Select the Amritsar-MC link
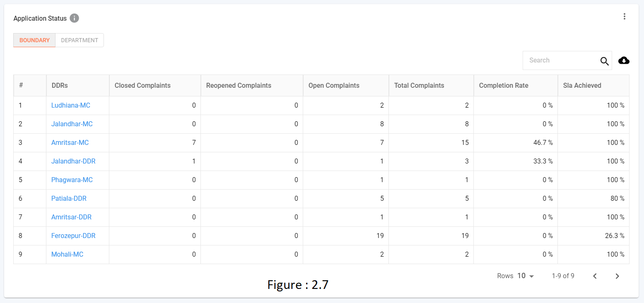 pyautogui.click(x=70, y=143)
